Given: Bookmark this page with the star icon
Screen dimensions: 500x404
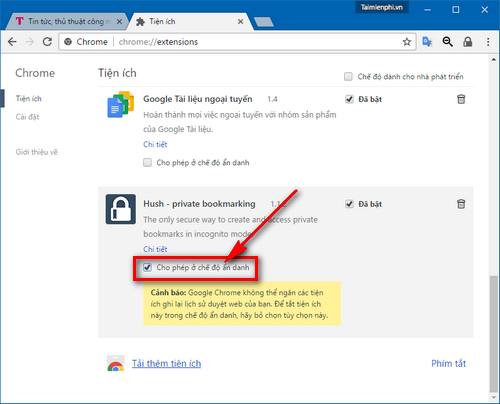Looking at the screenshot, I should pyautogui.click(x=406, y=42).
